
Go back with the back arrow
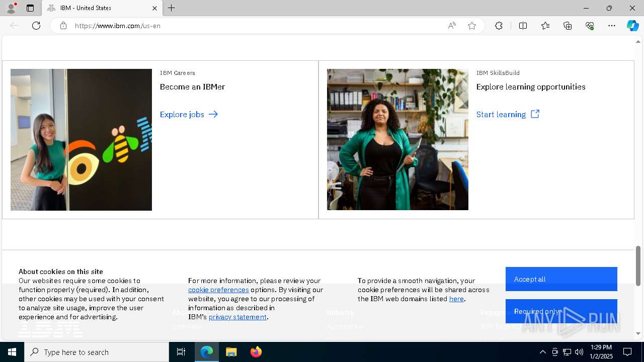point(14,26)
